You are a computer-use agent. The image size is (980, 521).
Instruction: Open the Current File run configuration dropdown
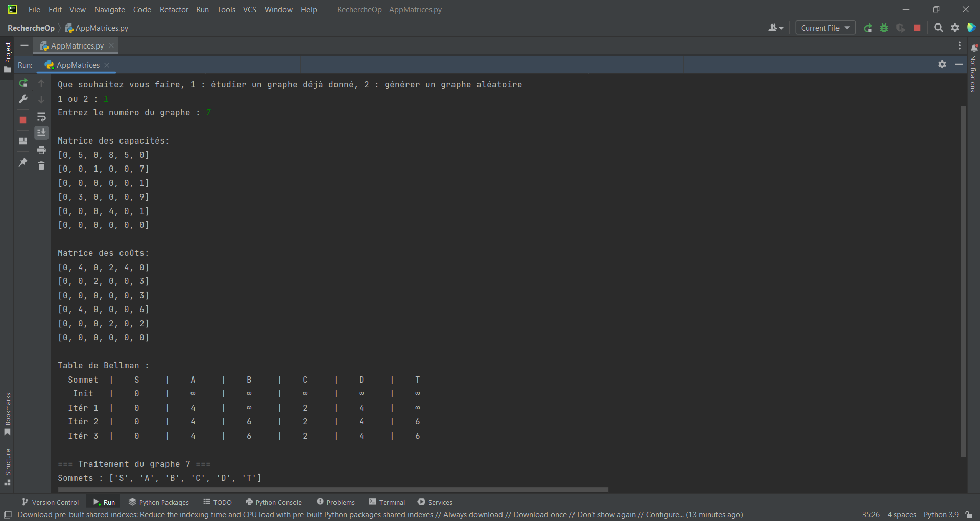click(825, 28)
